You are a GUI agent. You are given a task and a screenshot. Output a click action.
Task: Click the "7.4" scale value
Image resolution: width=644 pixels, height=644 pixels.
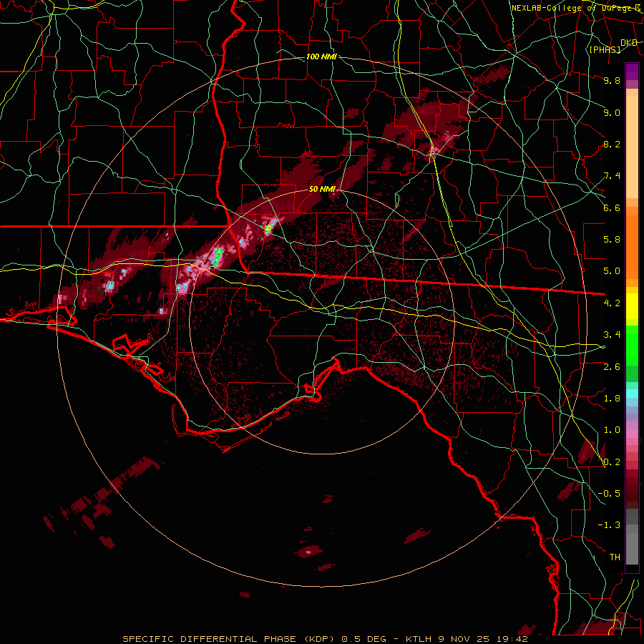coord(612,176)
